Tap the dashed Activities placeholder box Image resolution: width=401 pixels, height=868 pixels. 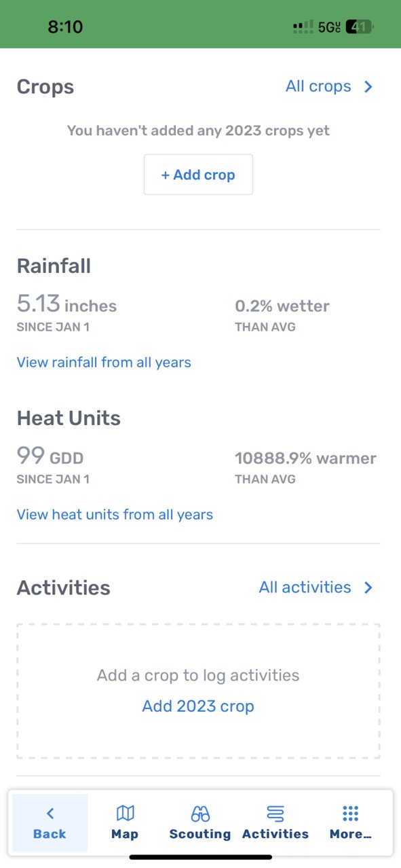click(198, 691)
